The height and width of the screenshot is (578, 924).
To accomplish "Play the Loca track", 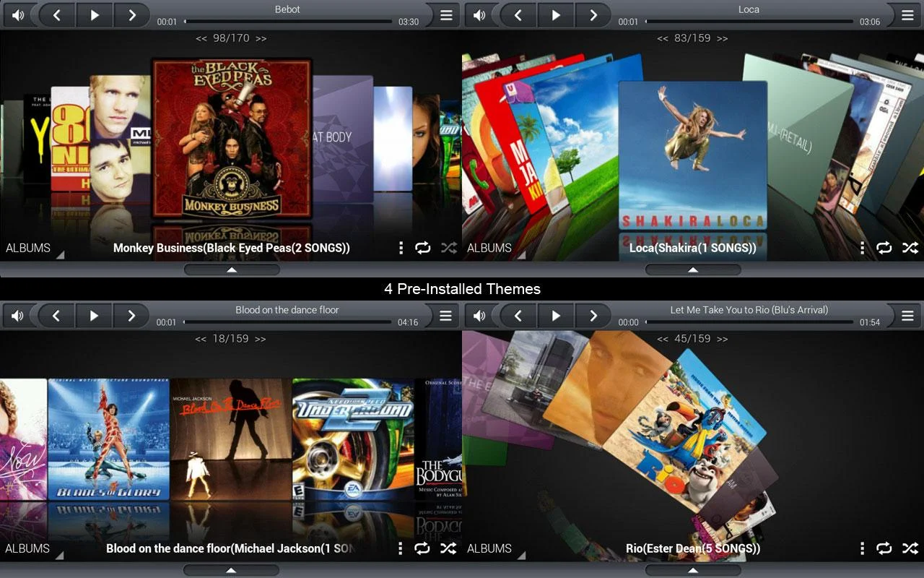I will click(556, 15).
